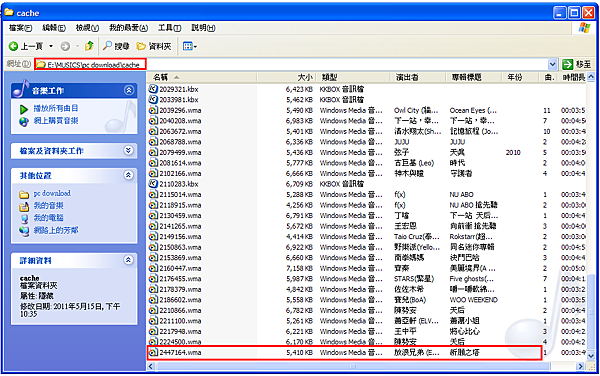This screenshot has height=376, width=600.
Task: Select the 2115014.wma file icon
Action: (153, 194)
